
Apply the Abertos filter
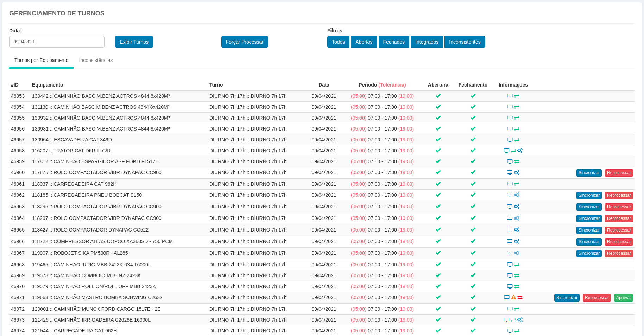tap(364, 42)
